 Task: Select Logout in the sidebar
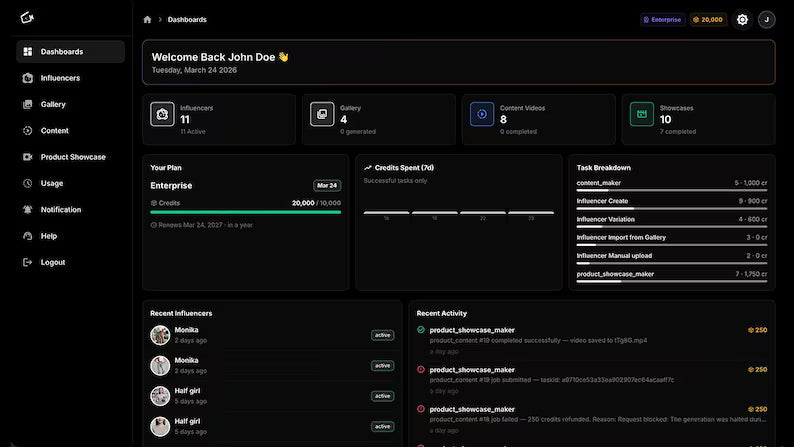click(x=70, y=262)
